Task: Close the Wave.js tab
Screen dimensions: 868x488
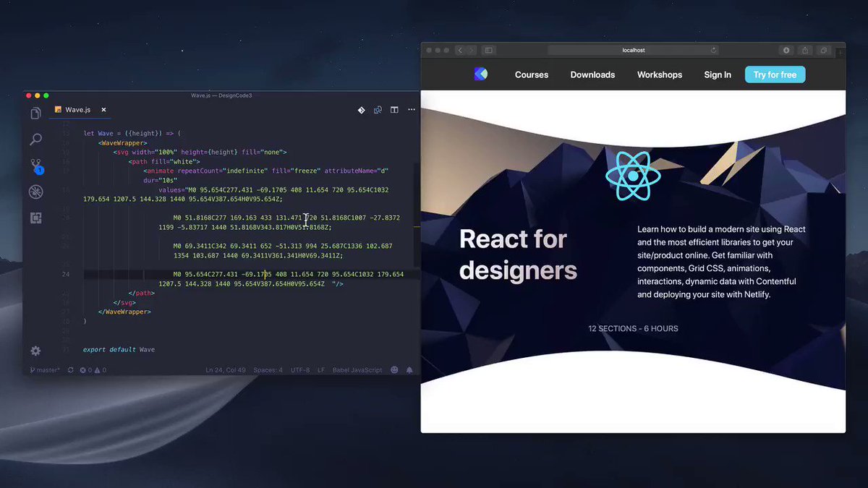Action: 103,110
